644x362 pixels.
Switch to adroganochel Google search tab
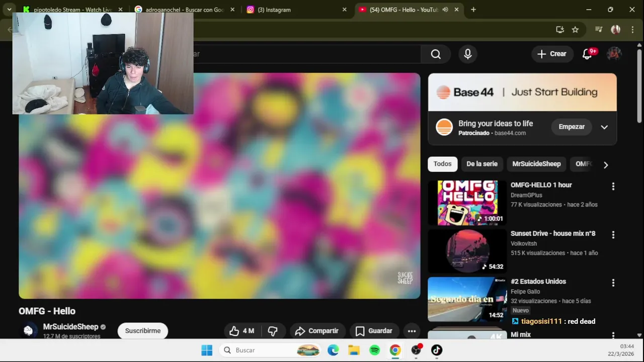[184, 10]
